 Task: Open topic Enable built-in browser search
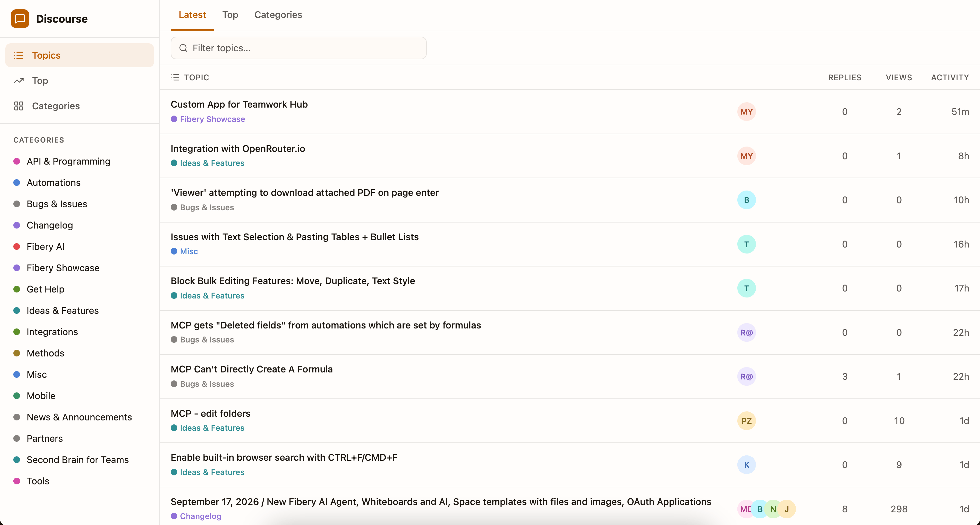click(284, 457)
